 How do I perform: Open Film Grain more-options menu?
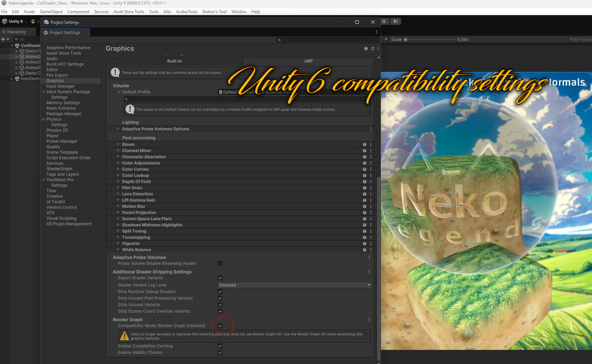point(370,188)
